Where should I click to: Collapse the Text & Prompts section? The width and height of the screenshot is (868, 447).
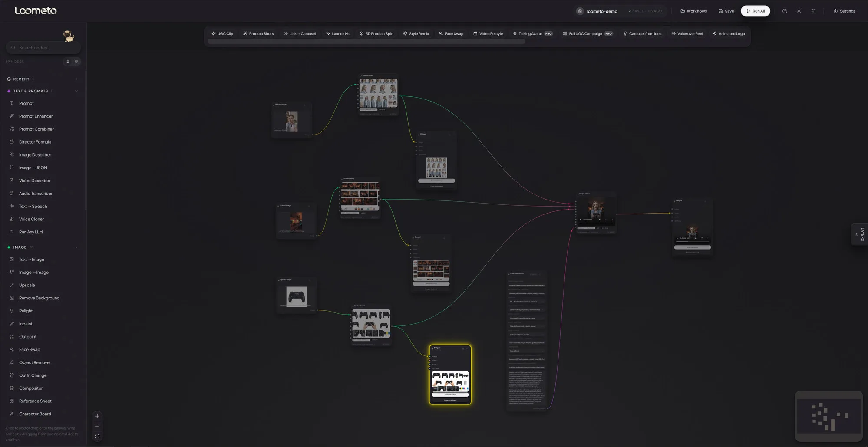tap(43, 91)
